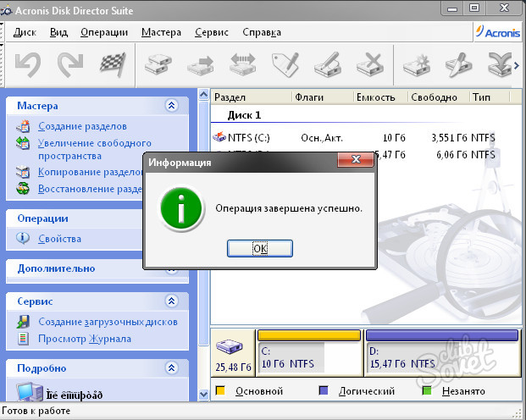Click the change label tag icon
The image size is (526, 420).
click(x=285, y=64)
